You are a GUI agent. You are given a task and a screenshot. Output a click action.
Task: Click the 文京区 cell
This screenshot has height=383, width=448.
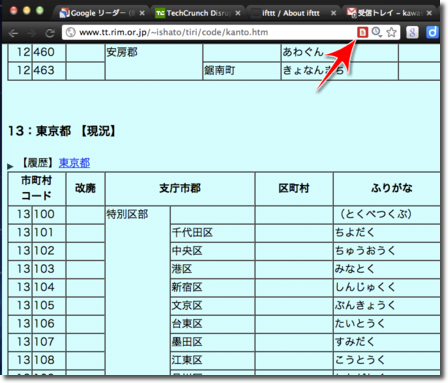tap(212, 305)
